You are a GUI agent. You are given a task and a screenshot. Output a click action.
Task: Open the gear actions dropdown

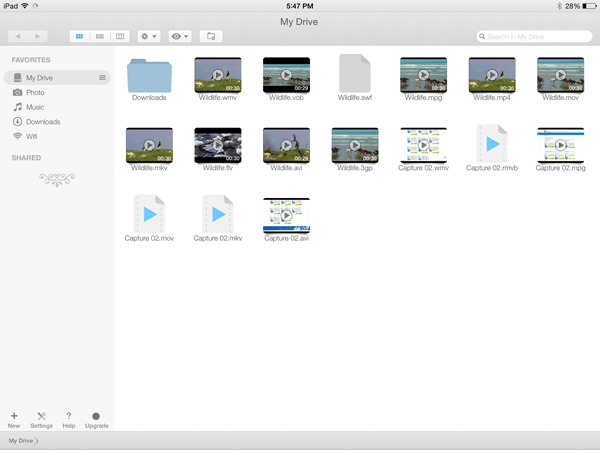(x=149, y=36)
